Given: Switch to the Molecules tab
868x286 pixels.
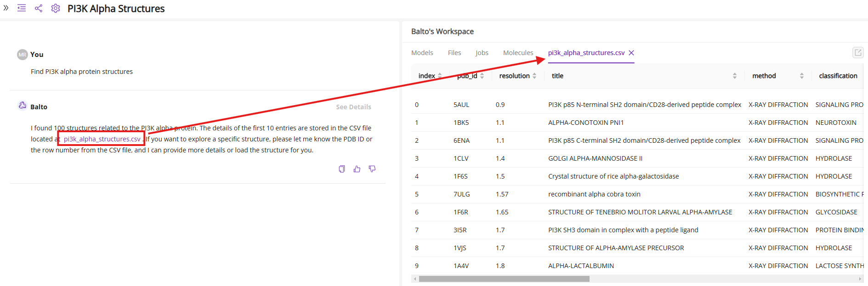Looking at the screenshot, I should pos(518,53).
